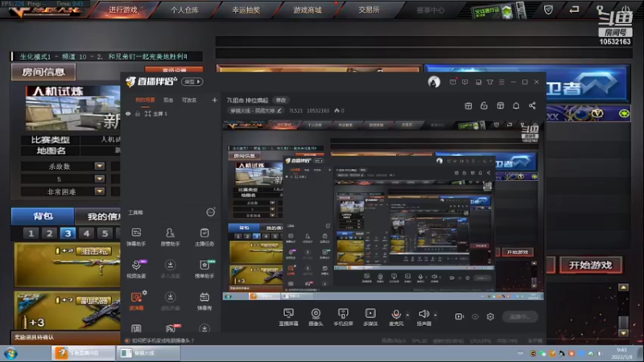Open the 多人连麦 download tool
Viewport: 644px width, 362px height.
[170, 269]
